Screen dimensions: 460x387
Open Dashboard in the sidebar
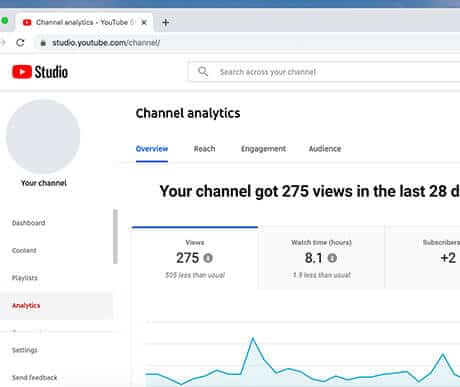tap(29, 223)
